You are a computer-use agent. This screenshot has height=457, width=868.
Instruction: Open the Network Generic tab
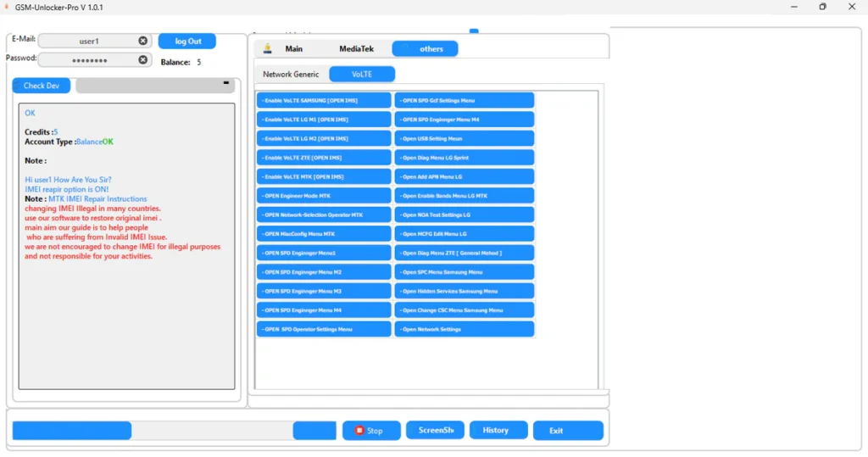291,75
